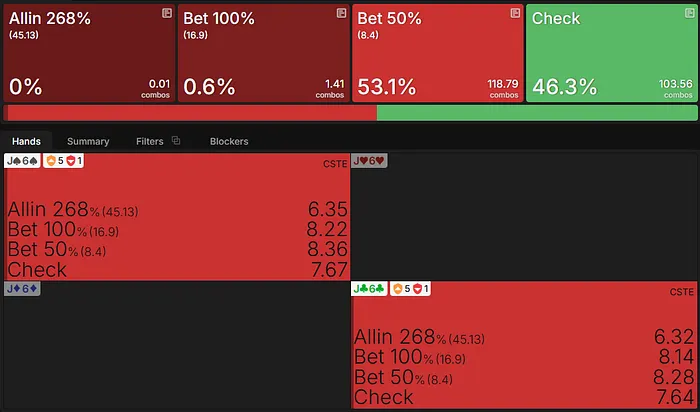Click the lock icon on Bet 50% card
700x412 pixels.
[515, 13]
